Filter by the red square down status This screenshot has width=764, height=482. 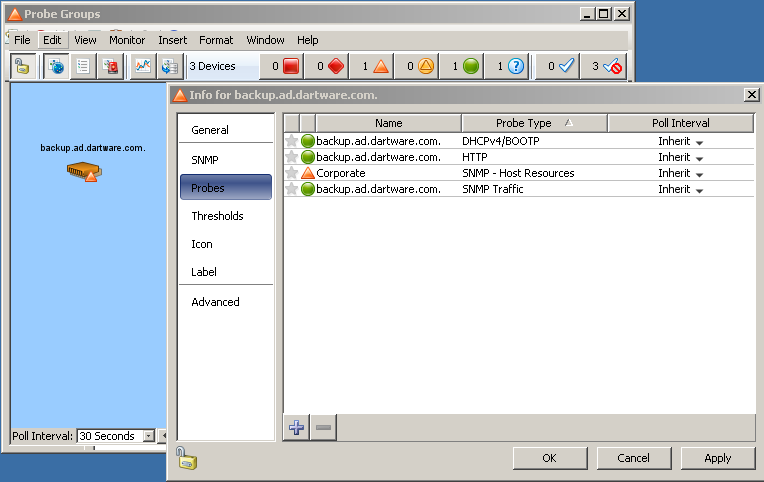click(283, 67)
